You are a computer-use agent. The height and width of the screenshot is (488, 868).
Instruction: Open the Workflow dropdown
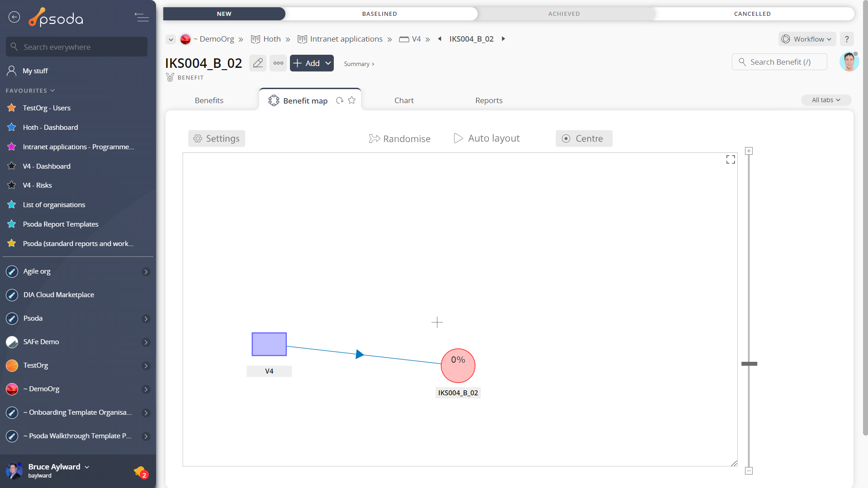[807, 39]
